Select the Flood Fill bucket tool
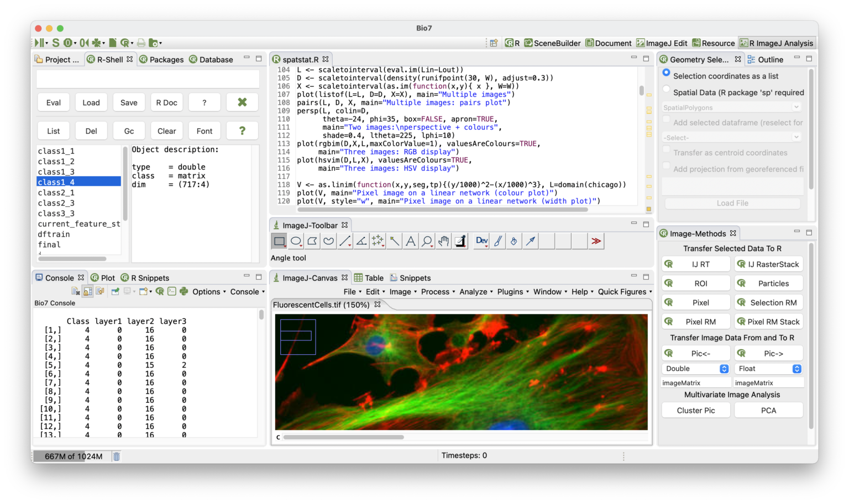 (x=514, y=241)
